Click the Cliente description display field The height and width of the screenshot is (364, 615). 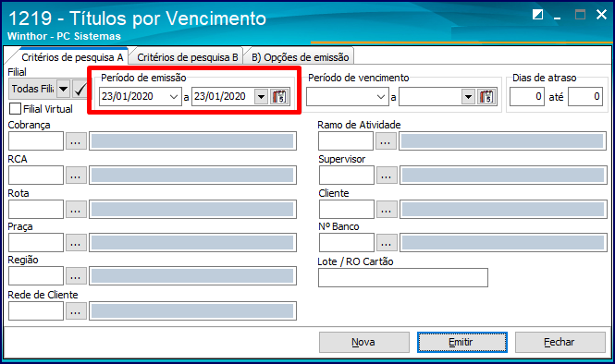(503, 209)
